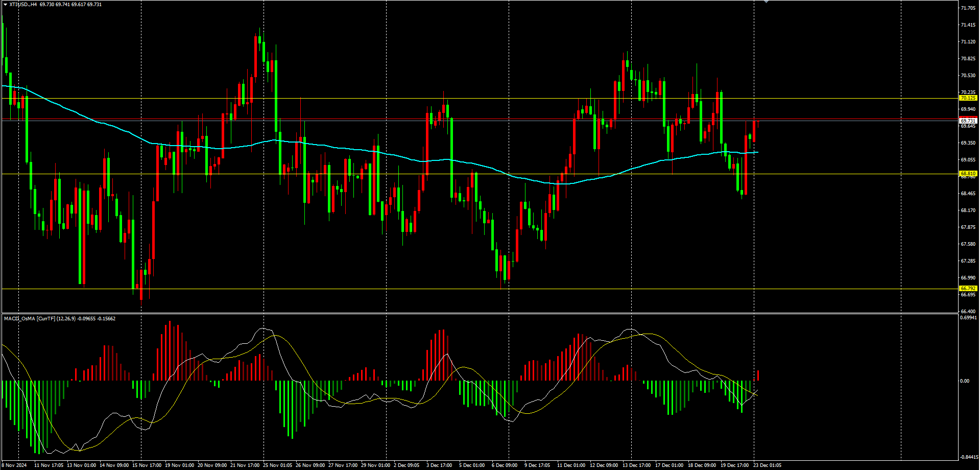Click the 11 Dec 01:00 time label
980x470 pixels.
coord(571,465)
